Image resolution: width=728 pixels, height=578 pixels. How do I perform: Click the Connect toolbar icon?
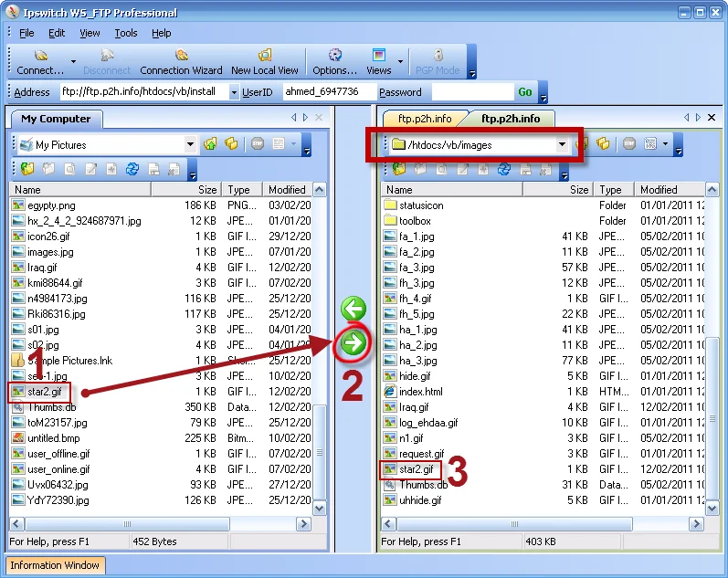(x=40, y=61)
